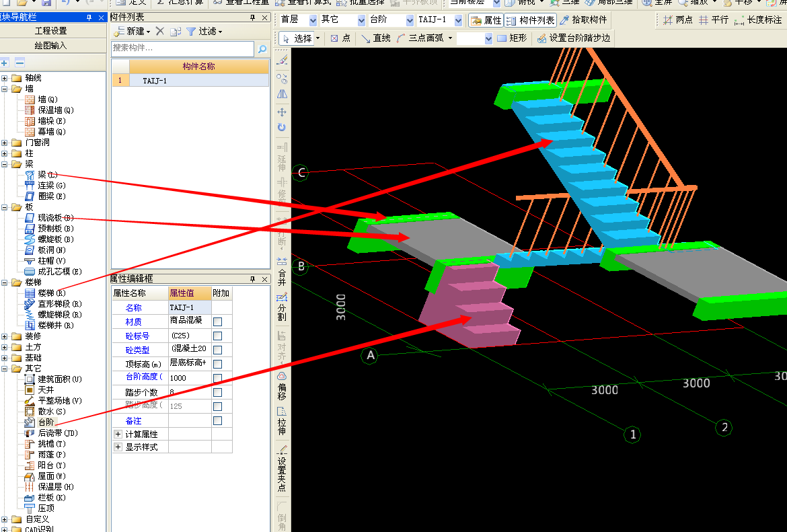Image resolution: width=787 pixels, height=532 pixels.
Task: Click the 设置夹点 grip setting tool
Action: 282,467
